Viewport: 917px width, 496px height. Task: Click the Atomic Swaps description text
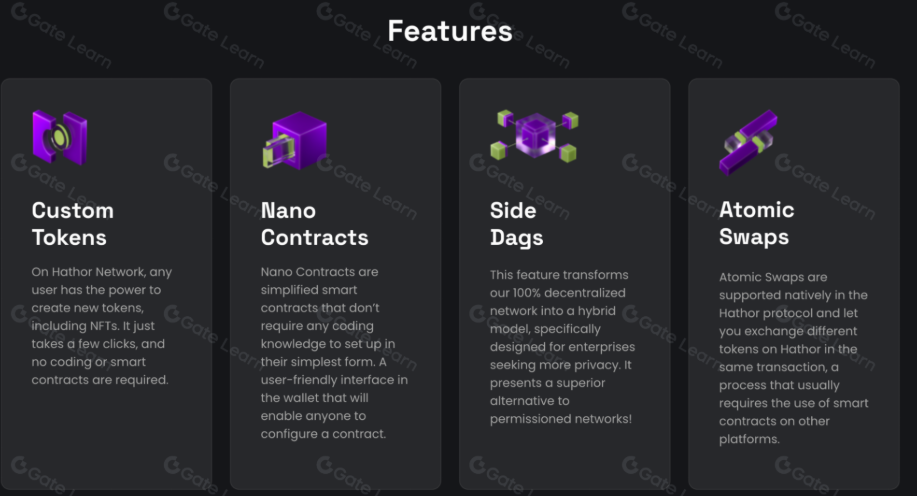pyautogui.click(x=793, y=358)
